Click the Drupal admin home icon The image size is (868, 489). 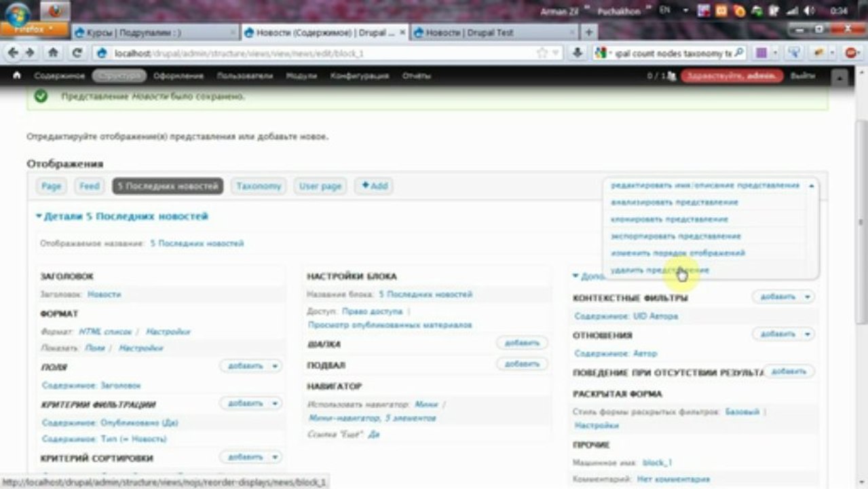17,76
